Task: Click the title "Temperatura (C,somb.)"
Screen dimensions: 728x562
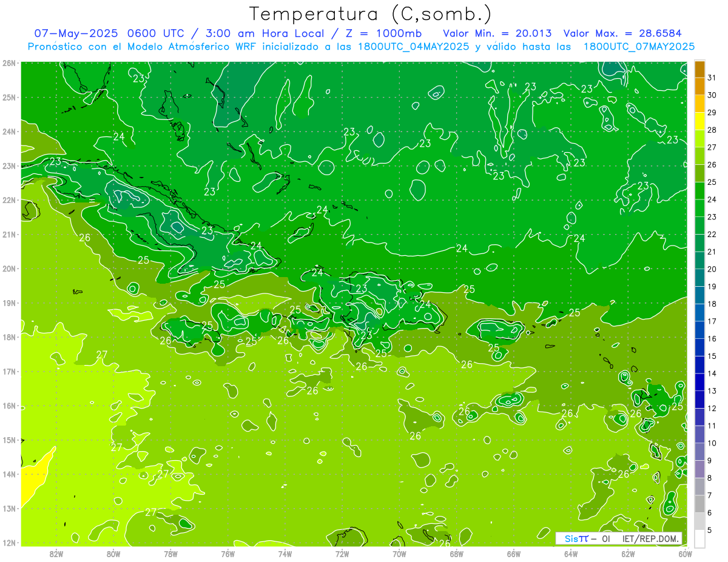Action: (370, 14)
